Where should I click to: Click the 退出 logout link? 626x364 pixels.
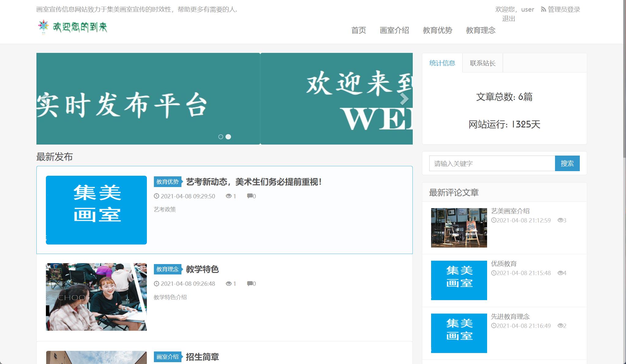coord(508,19)
